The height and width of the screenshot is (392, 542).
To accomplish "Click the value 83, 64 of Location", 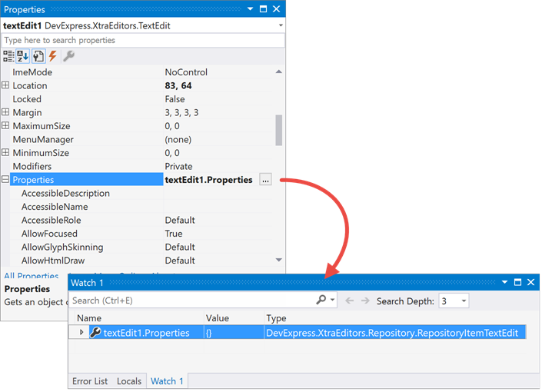I will 178,86.
